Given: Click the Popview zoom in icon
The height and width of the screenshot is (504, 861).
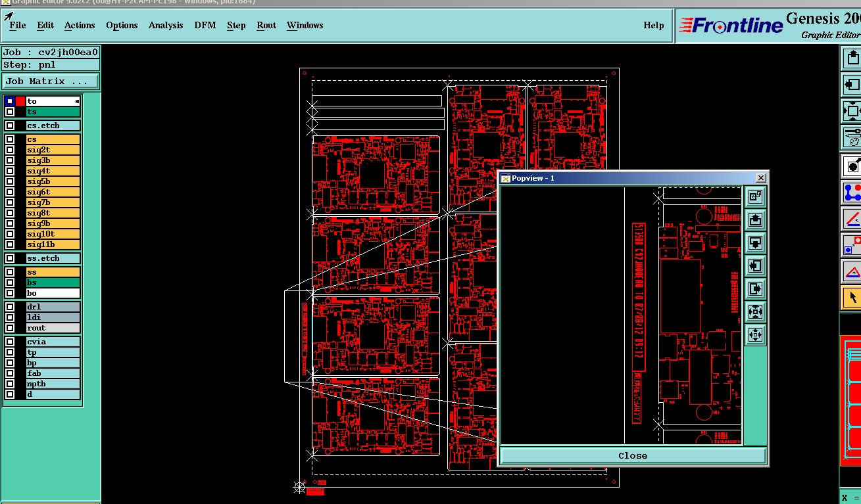Looking at the screenshot, I should tap(755, 311).
